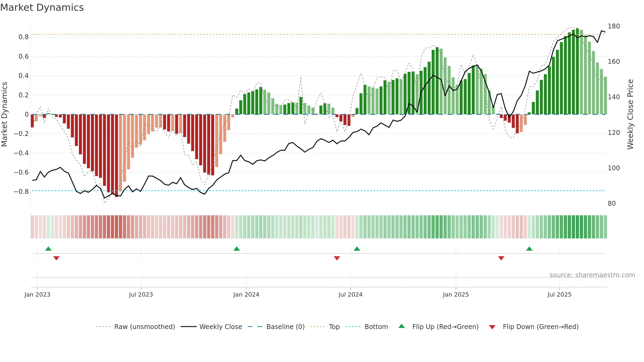
Task: Click the 100 right-axis tick label
Action: (x=614, y=168)
